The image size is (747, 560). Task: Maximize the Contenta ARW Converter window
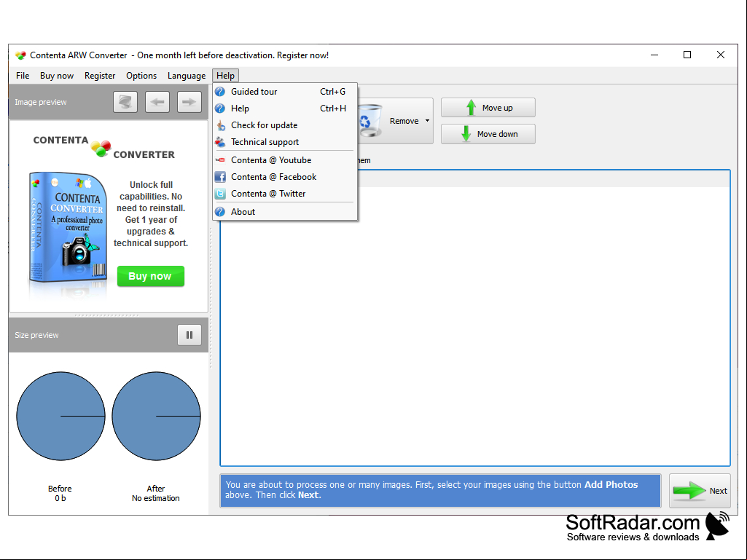687,55
